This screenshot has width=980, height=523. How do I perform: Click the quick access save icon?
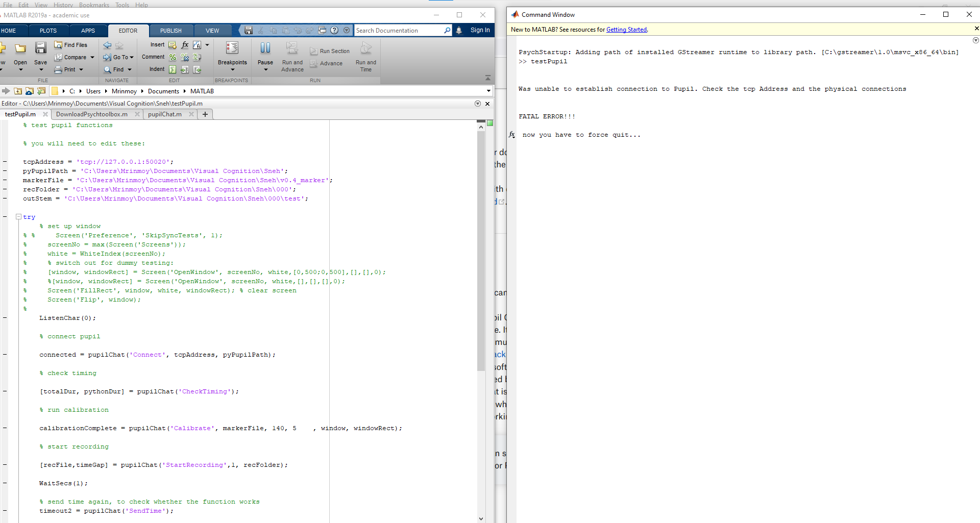pos(249,31)
